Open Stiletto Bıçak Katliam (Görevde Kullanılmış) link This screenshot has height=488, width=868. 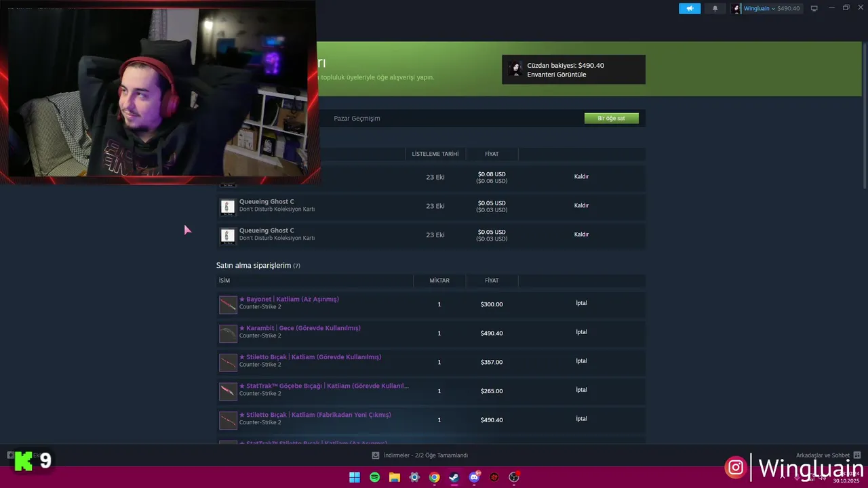pos(310,357)
